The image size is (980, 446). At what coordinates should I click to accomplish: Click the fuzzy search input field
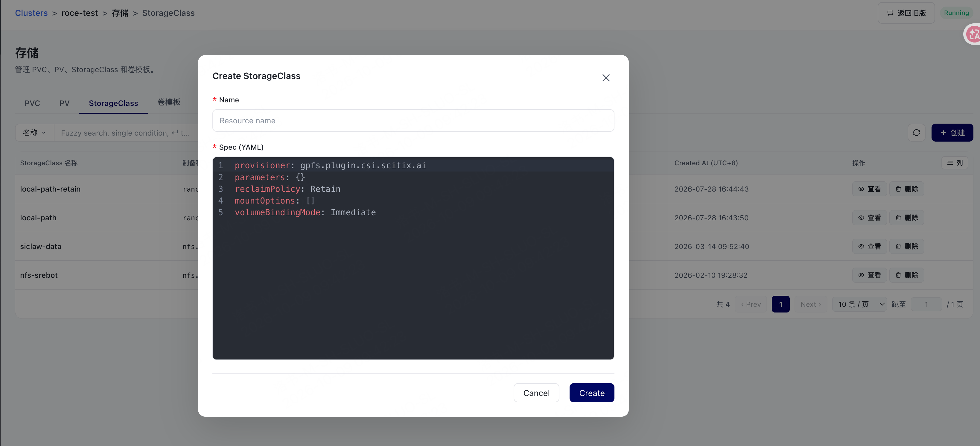tap(126, 133)
